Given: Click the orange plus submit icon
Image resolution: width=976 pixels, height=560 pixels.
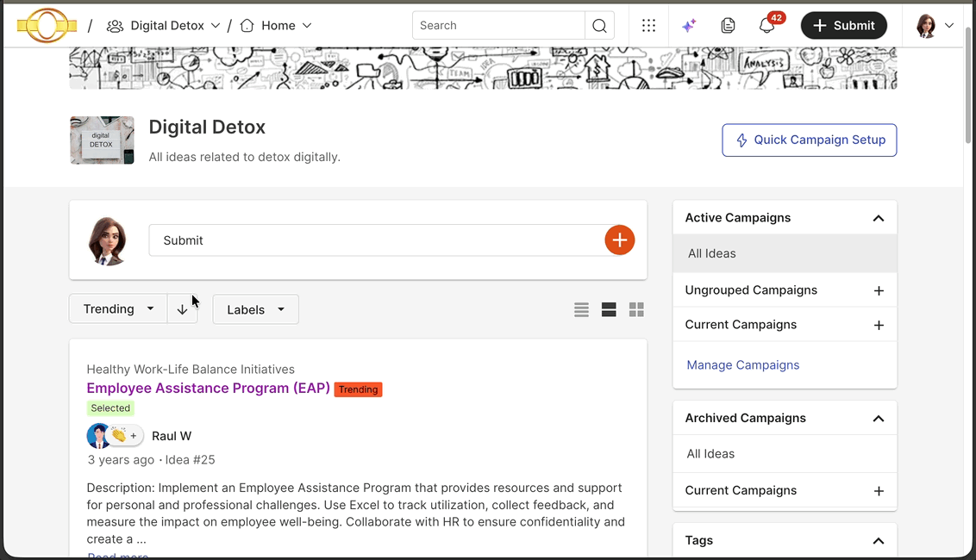Looking at the screenshot, I should click(x=619, y=240).
